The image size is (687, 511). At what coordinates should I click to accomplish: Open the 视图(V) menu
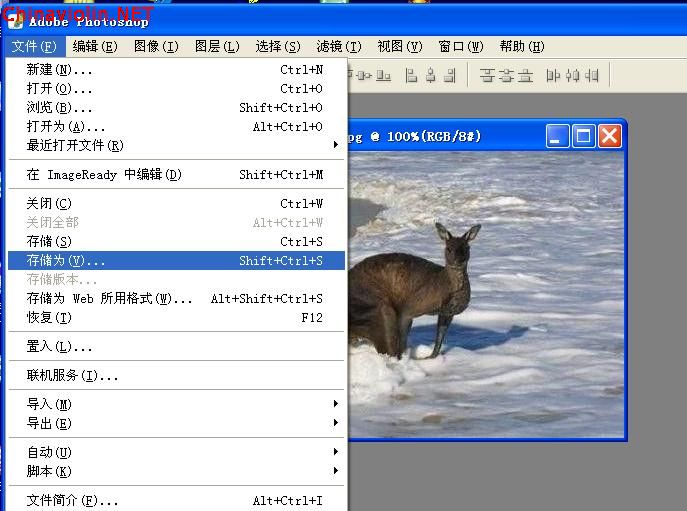400,46
